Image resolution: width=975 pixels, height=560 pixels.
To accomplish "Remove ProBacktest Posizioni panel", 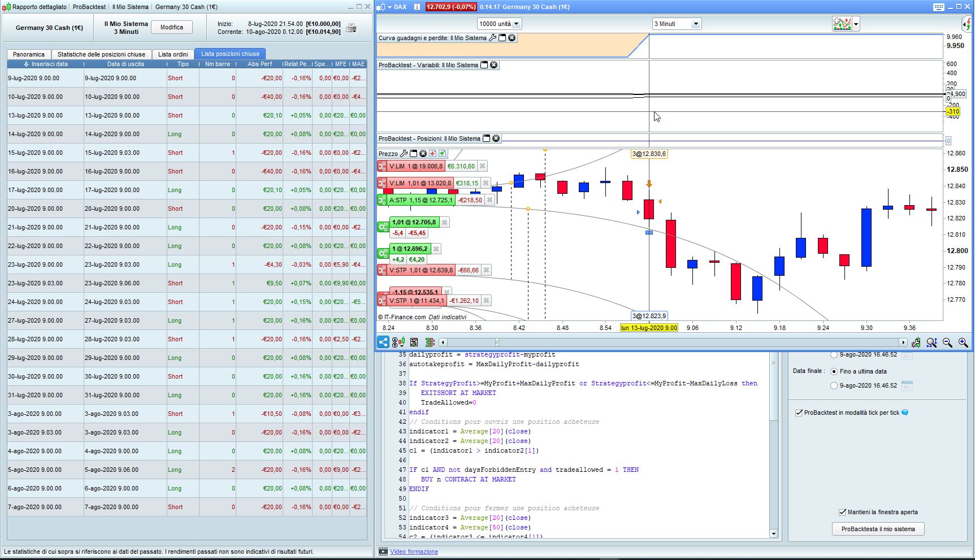I will tap(496, 138).
